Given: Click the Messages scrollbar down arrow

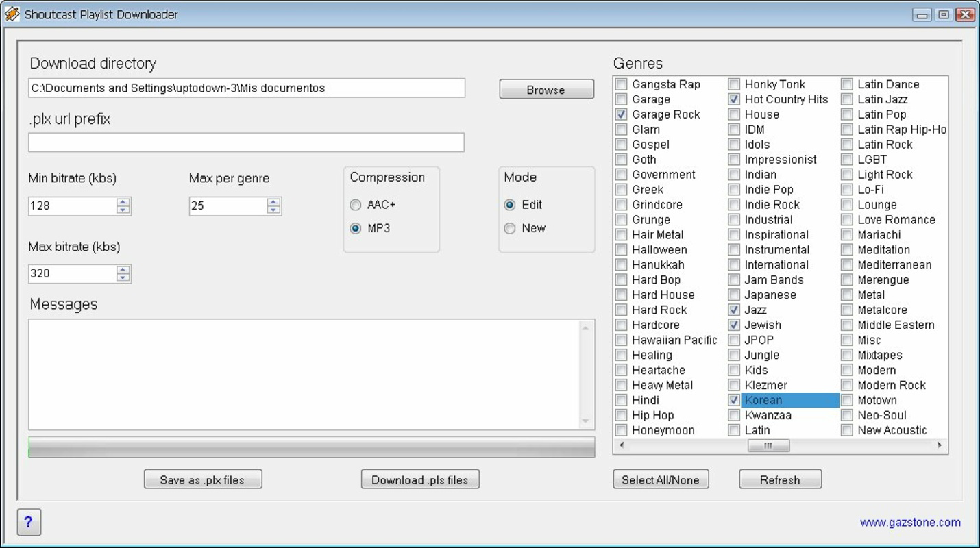Looking at the screenshot, I should 586,421.
